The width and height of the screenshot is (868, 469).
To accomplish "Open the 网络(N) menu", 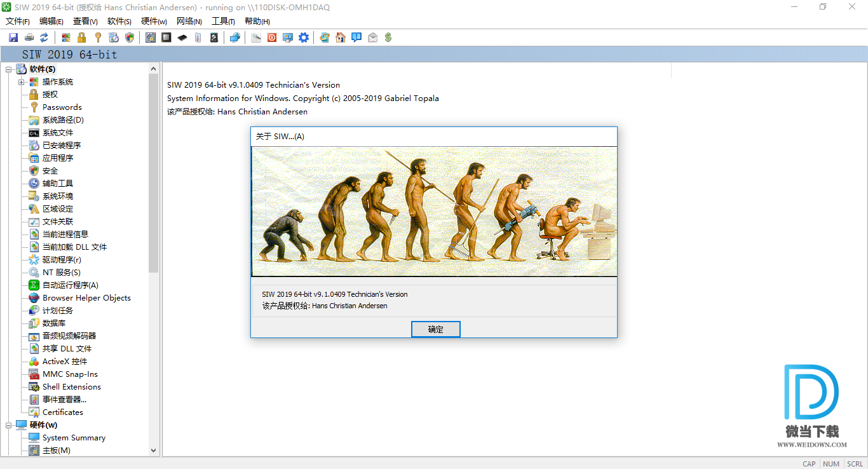I will point(189,21).
